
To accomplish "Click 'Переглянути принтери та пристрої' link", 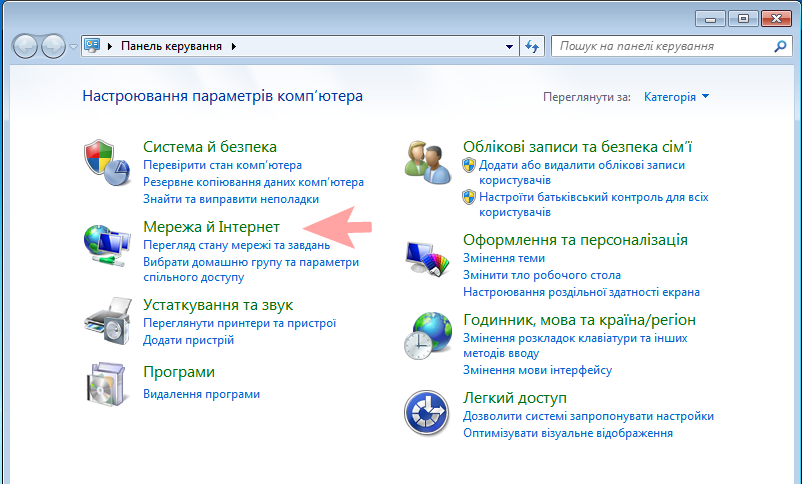I will 239,323.
